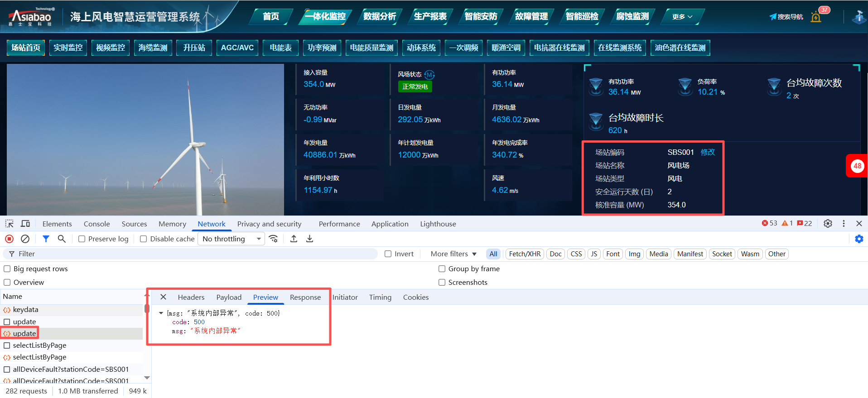Open network search magnifier
Viewport: 868px width, 398px height.
coord(62,239)
